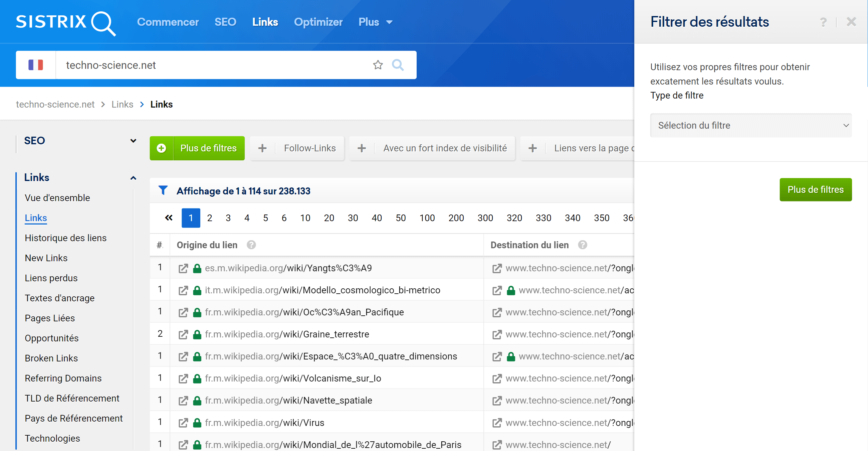Click destination external icon in first table row
Screen dimensions: 868x451
[497, 268]
